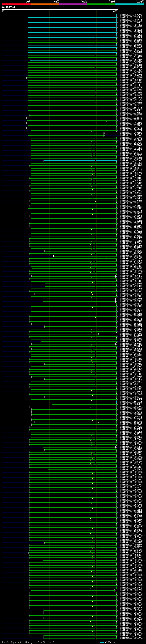Click hit label UniRef100_C8VAL5
This screenshot has height=644, width=146.
click(x=131, y=312)
